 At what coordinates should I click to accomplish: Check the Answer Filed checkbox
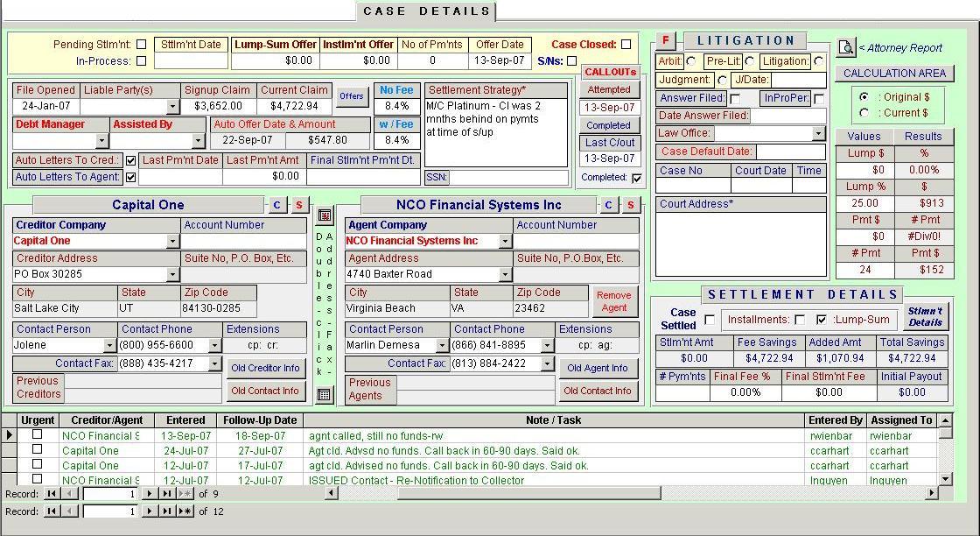pyautogui.click(x=735, y=99)
